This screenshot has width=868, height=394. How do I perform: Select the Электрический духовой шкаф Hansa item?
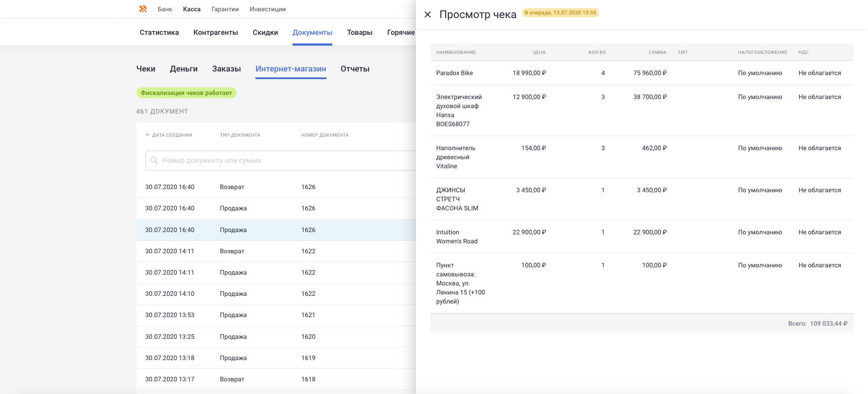point(459,111)
